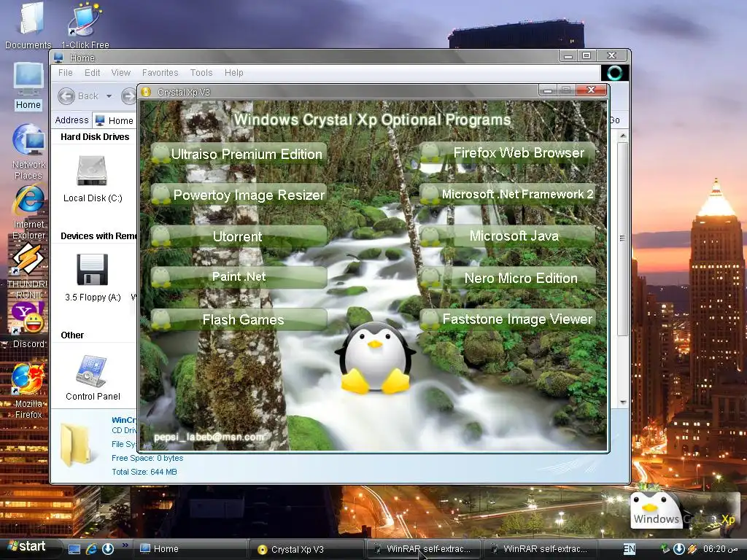Image resolution: width=747 pixels, height=560 pixels.
Task: Open Network Places desktop icon
Action: pyautogui.click(x=28, y=152)
